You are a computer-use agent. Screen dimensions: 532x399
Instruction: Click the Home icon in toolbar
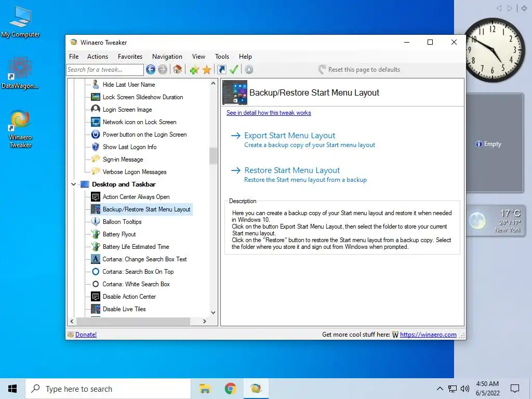pos(177,70)
